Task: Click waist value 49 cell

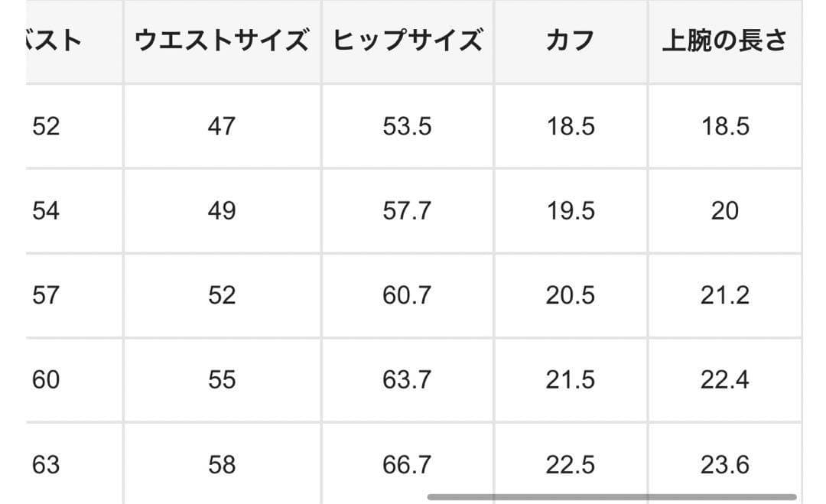Action: point(221,211)
